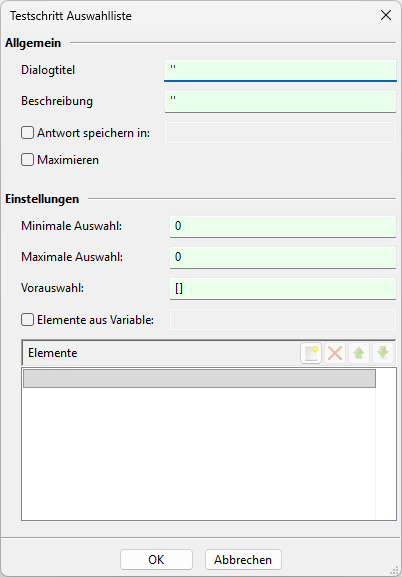Click the Elemente list header label
The image size is (402, 577).
tap(53, 353)
